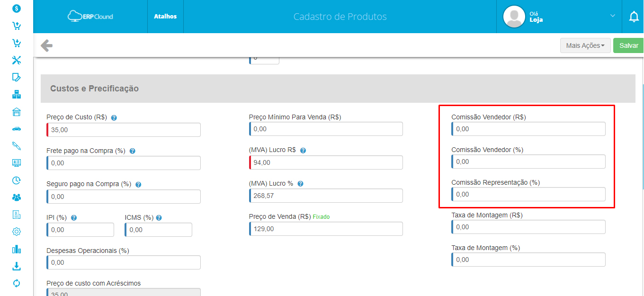Click the ERPClound logo
The width and height of the screenshot is (644, 296).
click(x=90, y=16)
